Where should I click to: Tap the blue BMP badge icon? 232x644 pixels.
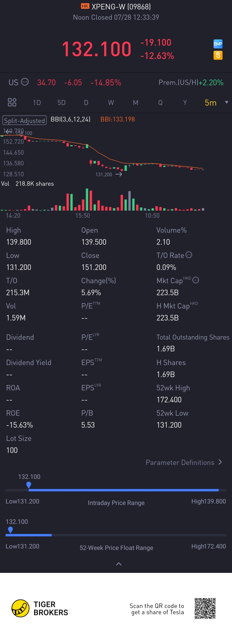tap(218, 44)
